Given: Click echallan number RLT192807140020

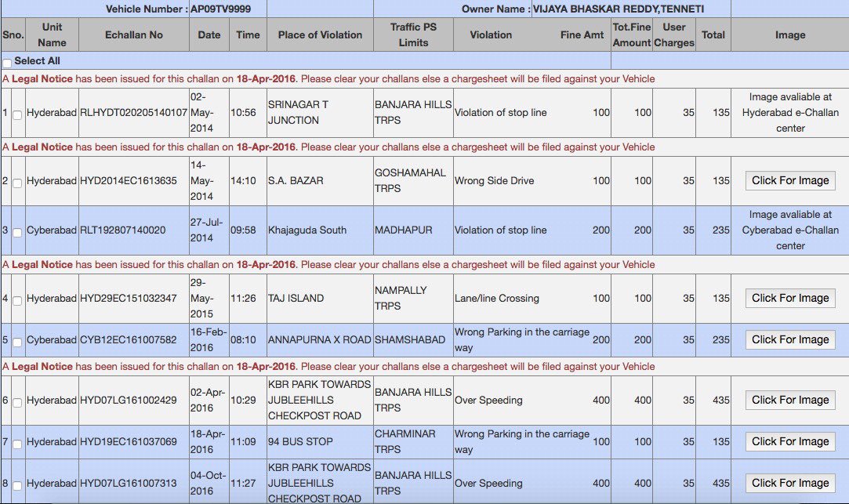Looking at the screenshot, I should [123, 230].
